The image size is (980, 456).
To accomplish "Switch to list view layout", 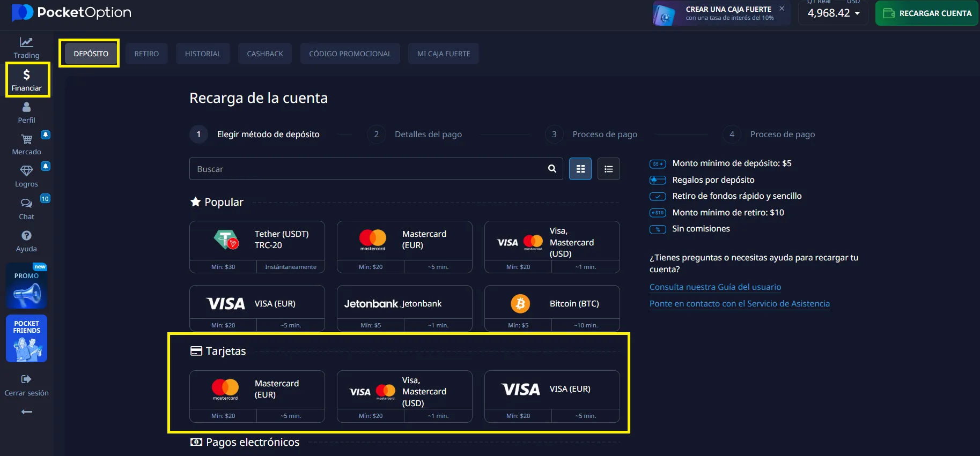I will click(609, 169).
